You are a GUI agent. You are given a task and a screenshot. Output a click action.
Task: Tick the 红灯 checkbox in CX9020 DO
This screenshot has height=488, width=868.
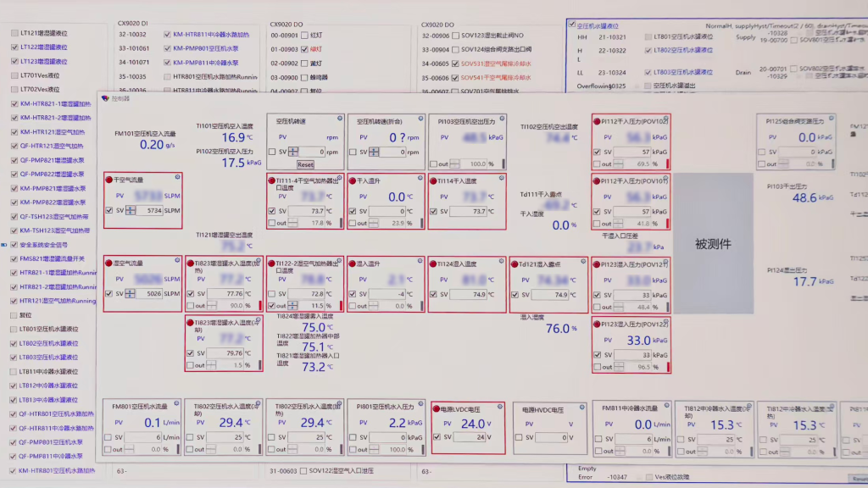[x=304, y=35]
